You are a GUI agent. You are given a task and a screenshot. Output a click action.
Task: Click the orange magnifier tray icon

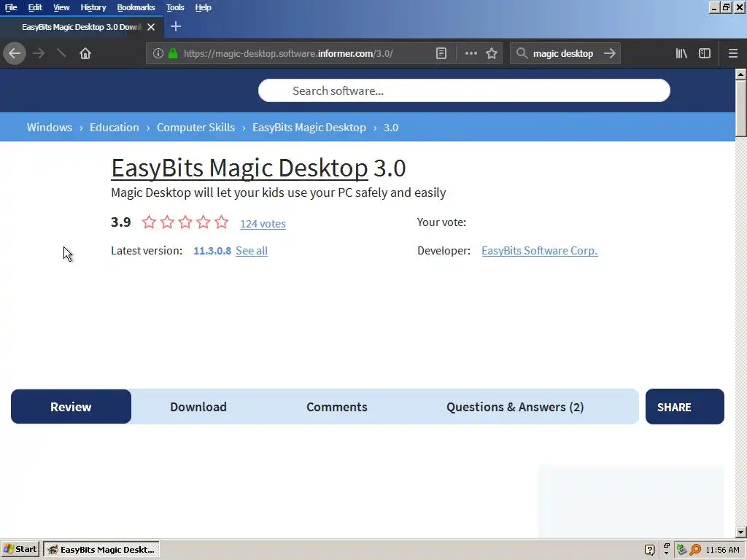coord(695,550)
